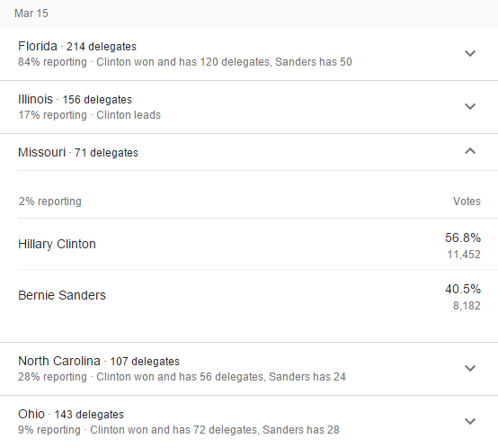The image size is (498, 448).
Task: Select the Hillary Clinton candidate name
Action: pyautogui.click(x=57, y=245)
